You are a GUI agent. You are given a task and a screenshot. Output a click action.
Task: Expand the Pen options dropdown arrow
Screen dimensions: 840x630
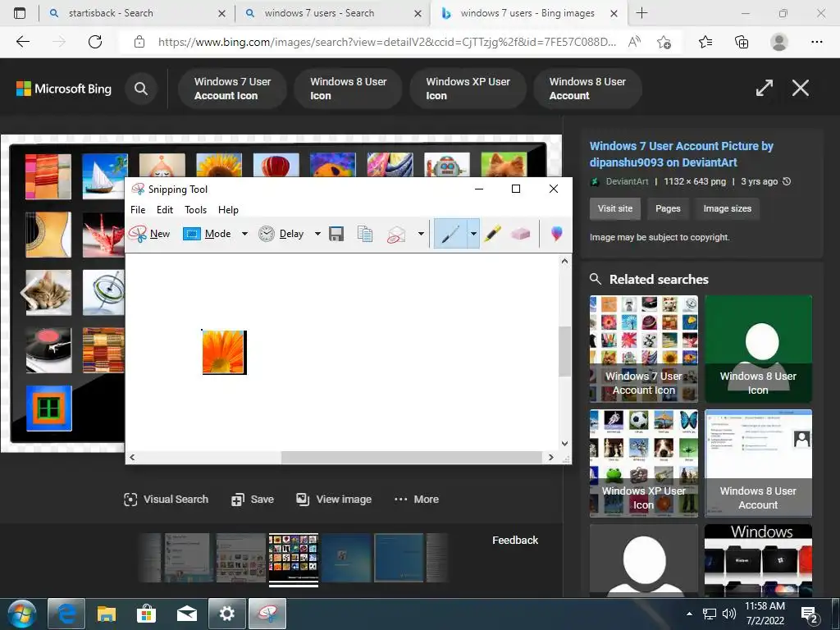[473, 234]
